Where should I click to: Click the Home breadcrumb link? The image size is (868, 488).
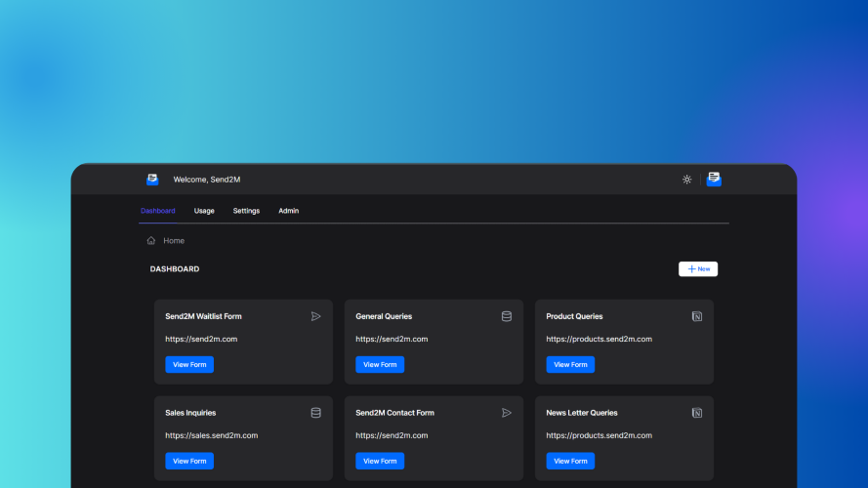tap(174, 240)
